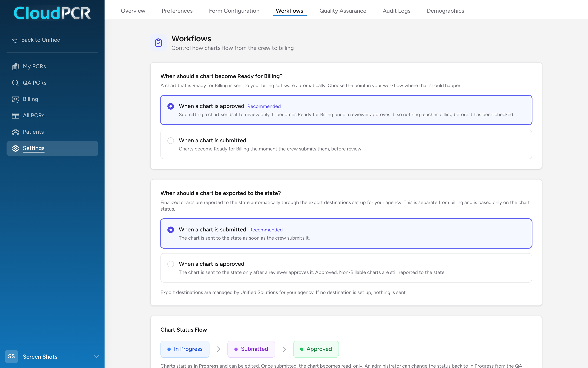Click text Control how charts flow from the crew to billing
Image resolution: width=588 pixels, height=368 pixels.
[233, 48]
